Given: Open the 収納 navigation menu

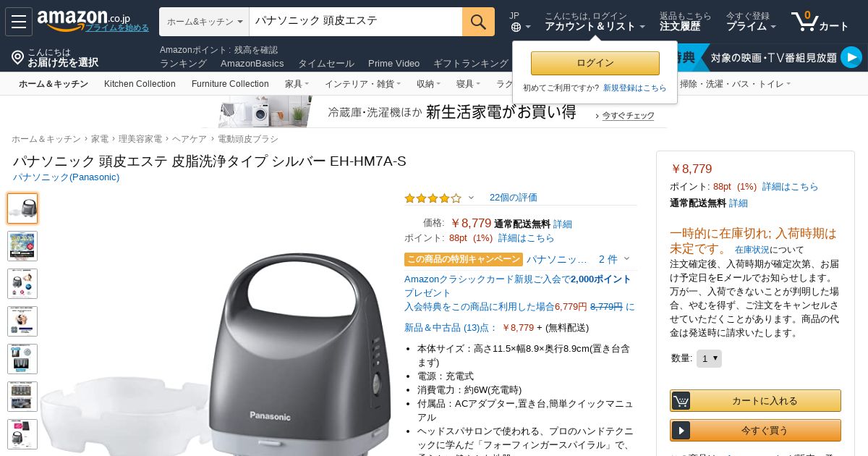Looking at the screenshot, I should pyautogui.click(x=428, y=84).
